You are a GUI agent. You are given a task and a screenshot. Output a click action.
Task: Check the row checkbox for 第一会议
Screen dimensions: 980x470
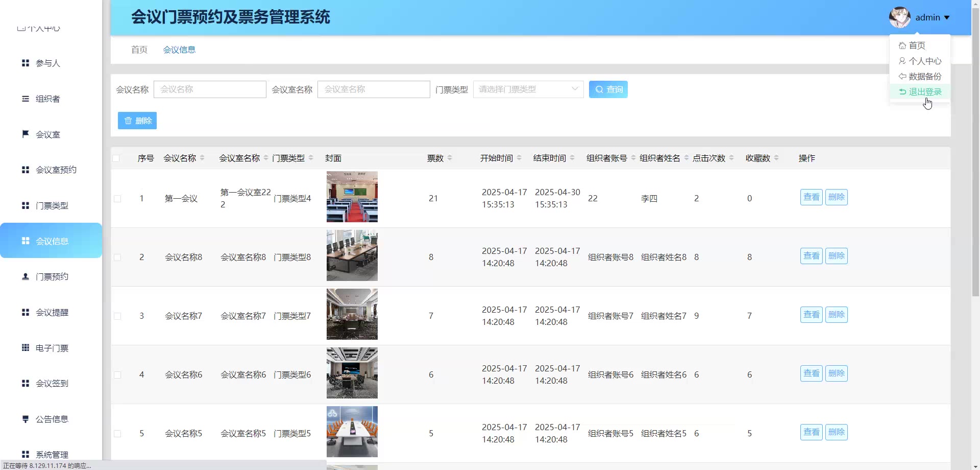coord(117,199)
